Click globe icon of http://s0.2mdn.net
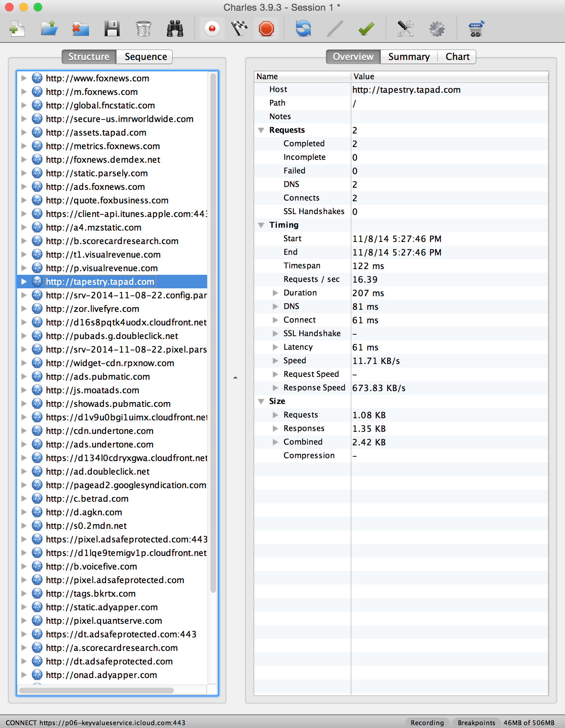The image size is (565, 728). [37, 526]
